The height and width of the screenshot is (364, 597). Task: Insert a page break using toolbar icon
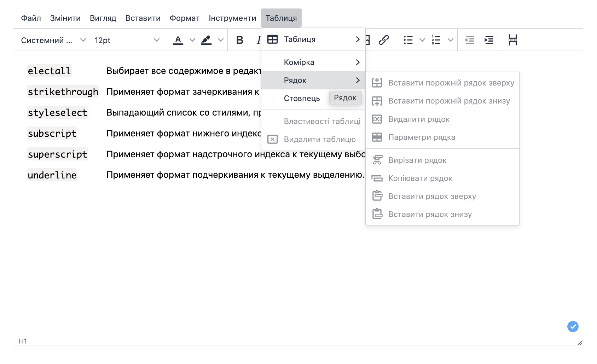[x=512, y=40]
